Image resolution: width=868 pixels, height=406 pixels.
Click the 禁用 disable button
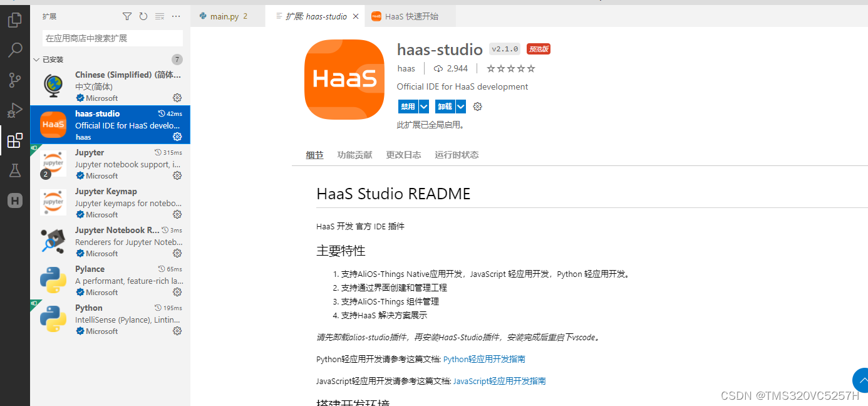point(408,107)
